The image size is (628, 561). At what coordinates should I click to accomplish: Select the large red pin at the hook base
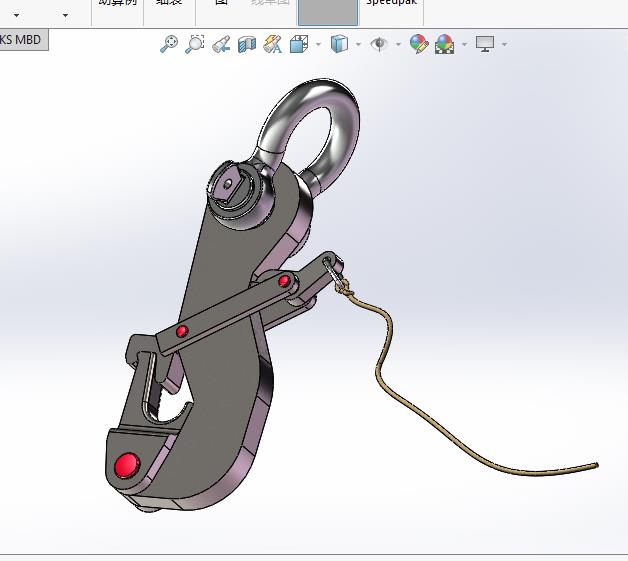(127, 465)
